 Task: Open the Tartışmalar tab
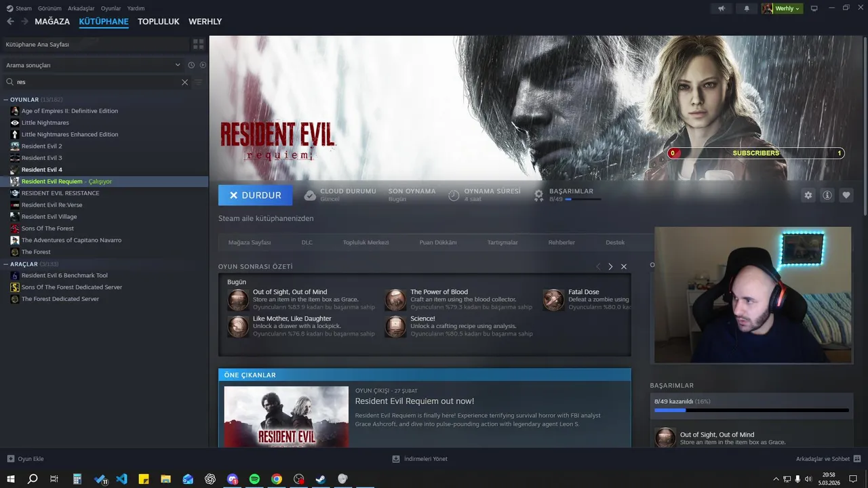pos(502,242)
